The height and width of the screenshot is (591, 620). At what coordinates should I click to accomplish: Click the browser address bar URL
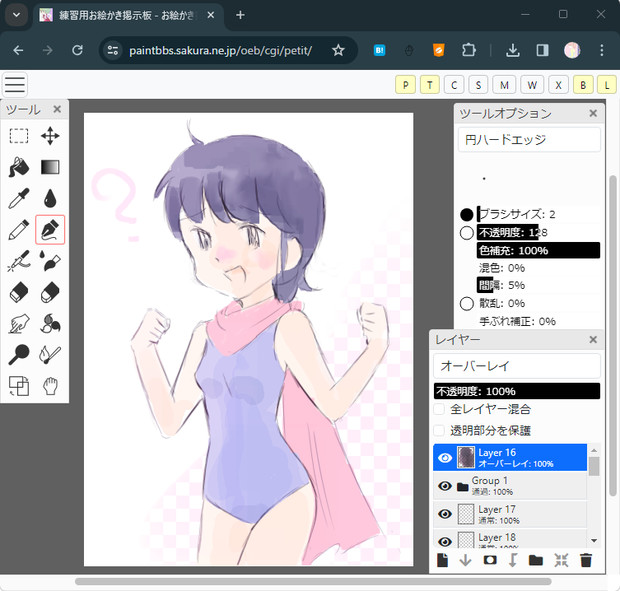coord(221,50)
